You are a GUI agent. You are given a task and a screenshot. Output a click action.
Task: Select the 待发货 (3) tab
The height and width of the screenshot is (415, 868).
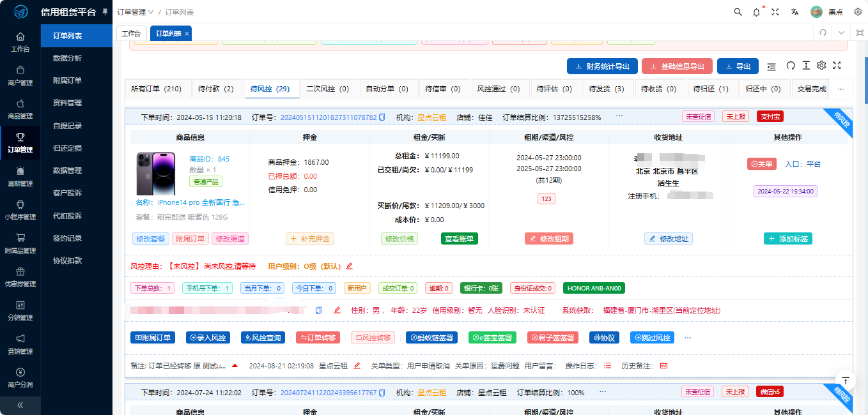click(x=607, y=89)
